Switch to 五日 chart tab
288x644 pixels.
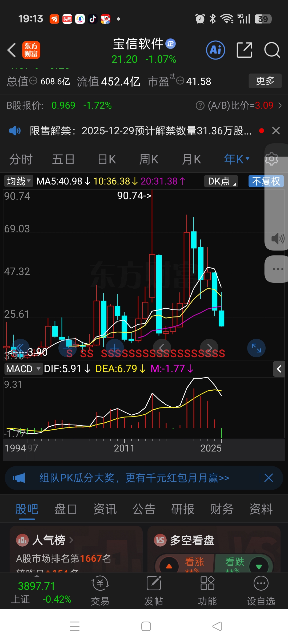(x=63, y=159)
